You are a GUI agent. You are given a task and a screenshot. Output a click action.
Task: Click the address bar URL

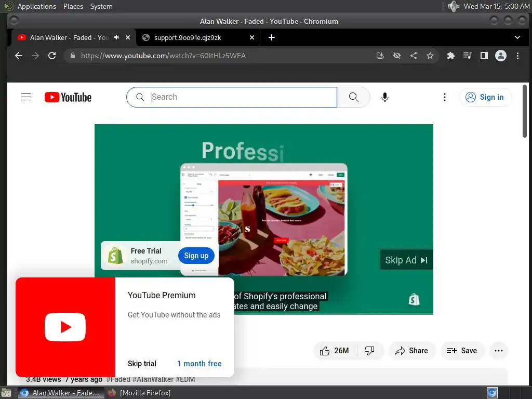pyautogui.click(x=163, y=56)
